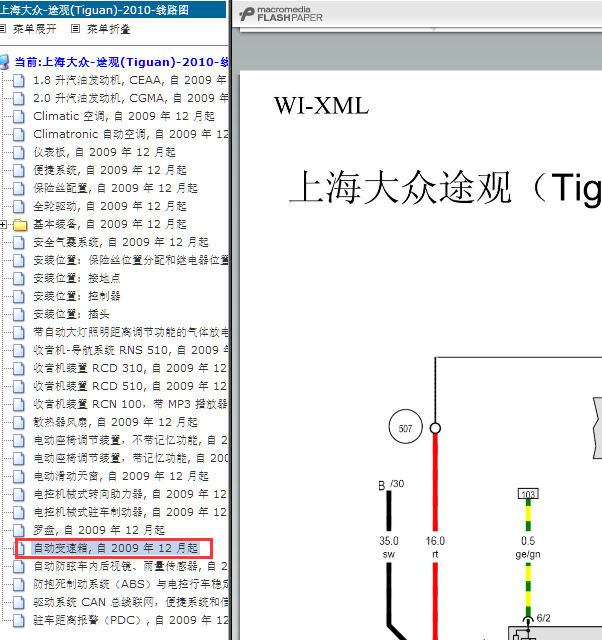Click 菜单折叠 to collapse the menu
The image size is (602, 640).
point(109,29)
